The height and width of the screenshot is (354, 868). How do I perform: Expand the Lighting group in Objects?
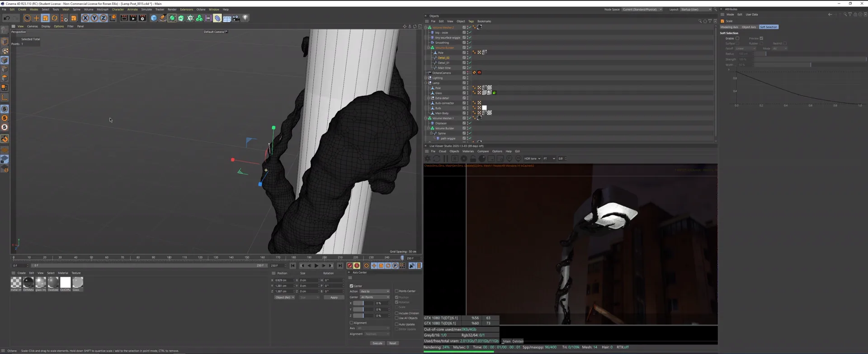(426, 78)
